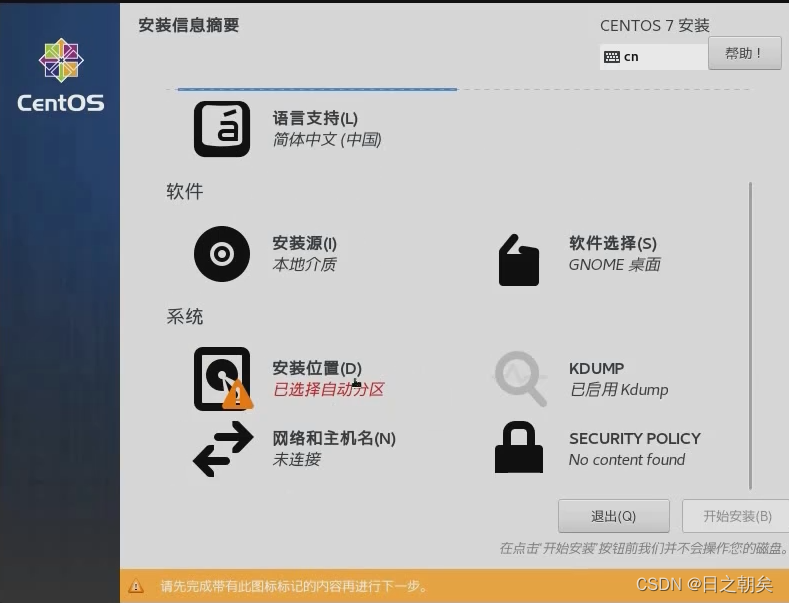The width and height of the screenshot is (789, 603).
Task: Click the 已启用 Kdump status text
Action: [x=619, y=390]
